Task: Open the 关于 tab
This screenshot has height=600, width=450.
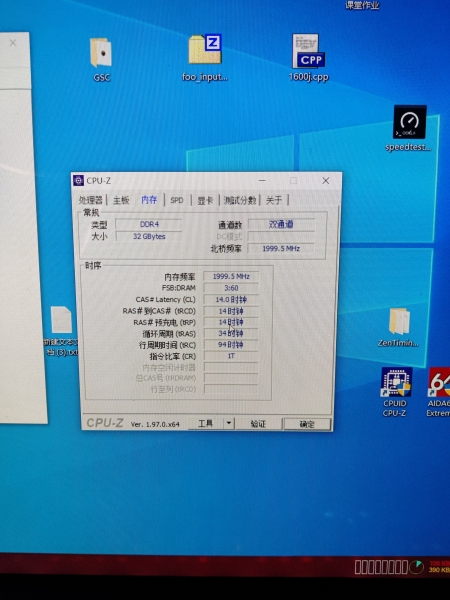Action: point(274,200)
